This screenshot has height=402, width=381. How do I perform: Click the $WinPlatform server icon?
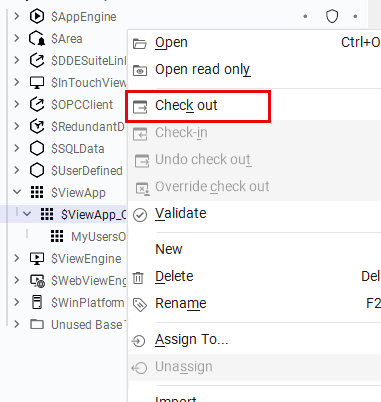click(x=37, y=302)
